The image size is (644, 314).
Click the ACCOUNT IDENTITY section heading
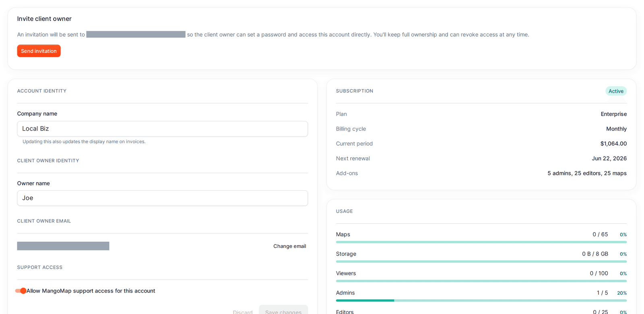pyautogui.click(x=42, y=91)
